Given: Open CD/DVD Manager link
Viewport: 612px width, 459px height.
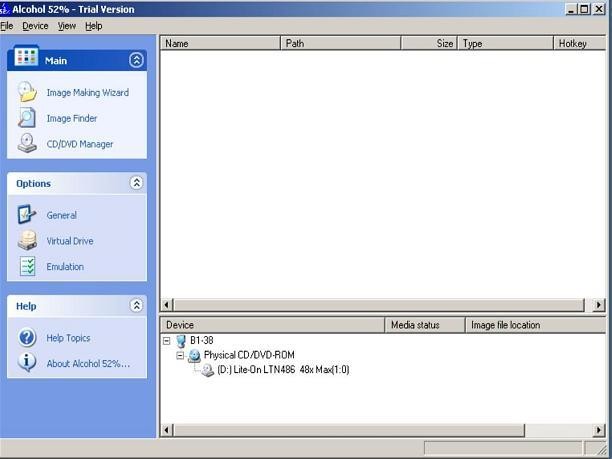Looking at the screenshot, I should tap(80, 144).
